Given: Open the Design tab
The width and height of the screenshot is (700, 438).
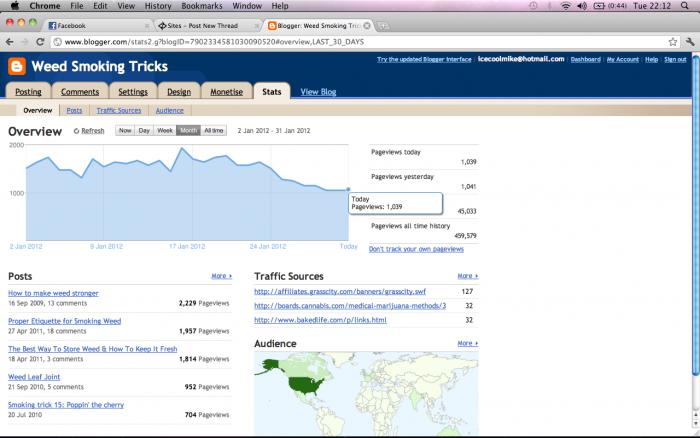Looking at the screenshot, I should click(x=179, y=92).
